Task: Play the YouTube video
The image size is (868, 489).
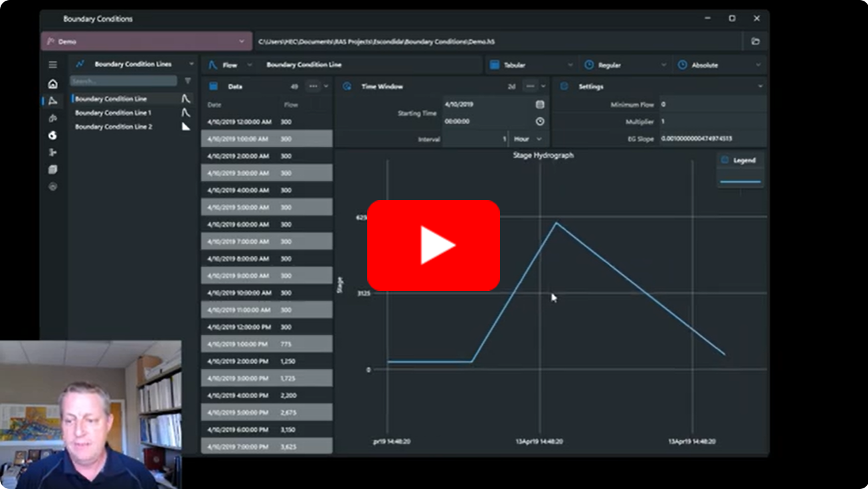Action: coord(434,245)
